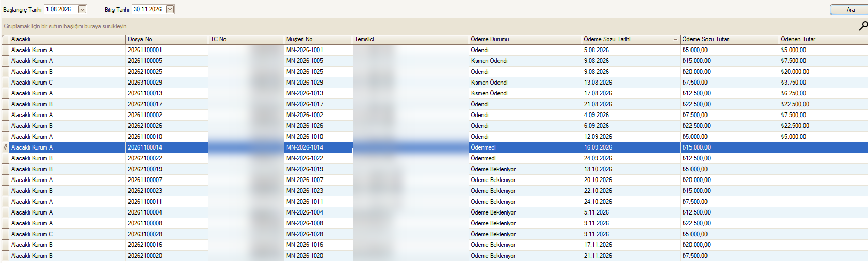Click customer number MN-2026-1029

(x=304, y=83)
